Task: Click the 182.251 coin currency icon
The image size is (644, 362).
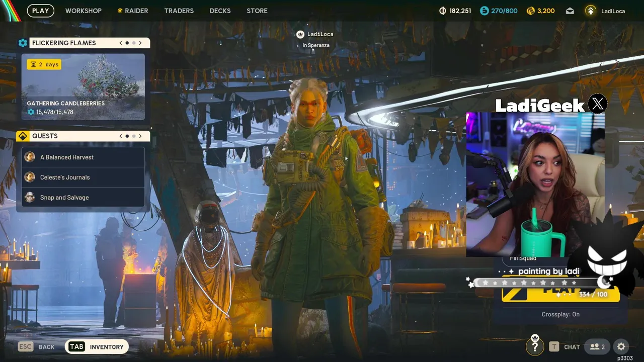Action: click(x=443, y=11)
